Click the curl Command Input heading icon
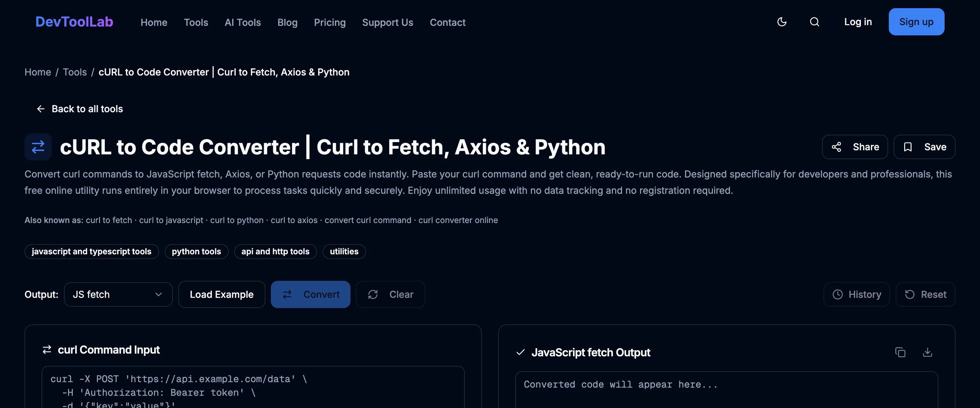The image size is (980, 408). pos(47,350)
